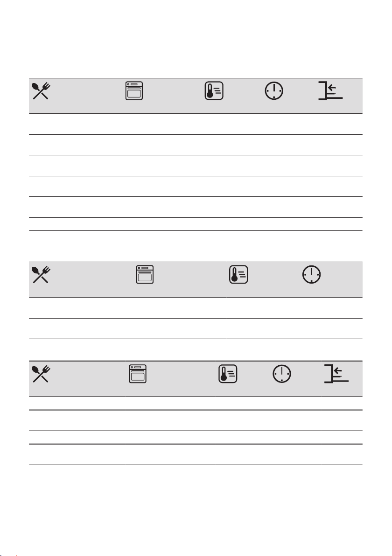Viewport: 392px width, 556px height.
Task: Select the narrow last row of top table
Action: pyautogui.click(x=196, y=224)
